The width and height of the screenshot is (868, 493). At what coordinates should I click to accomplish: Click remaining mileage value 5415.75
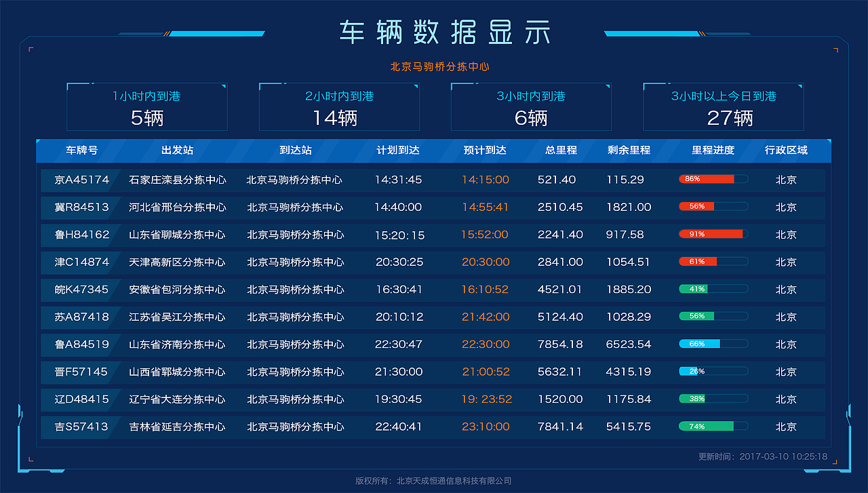[629, 427]
